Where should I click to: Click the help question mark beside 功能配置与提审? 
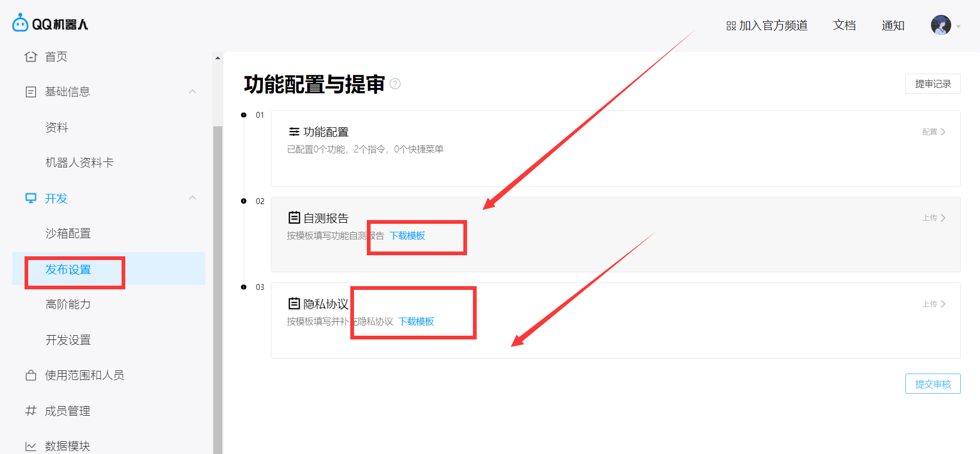coord(395,84)
